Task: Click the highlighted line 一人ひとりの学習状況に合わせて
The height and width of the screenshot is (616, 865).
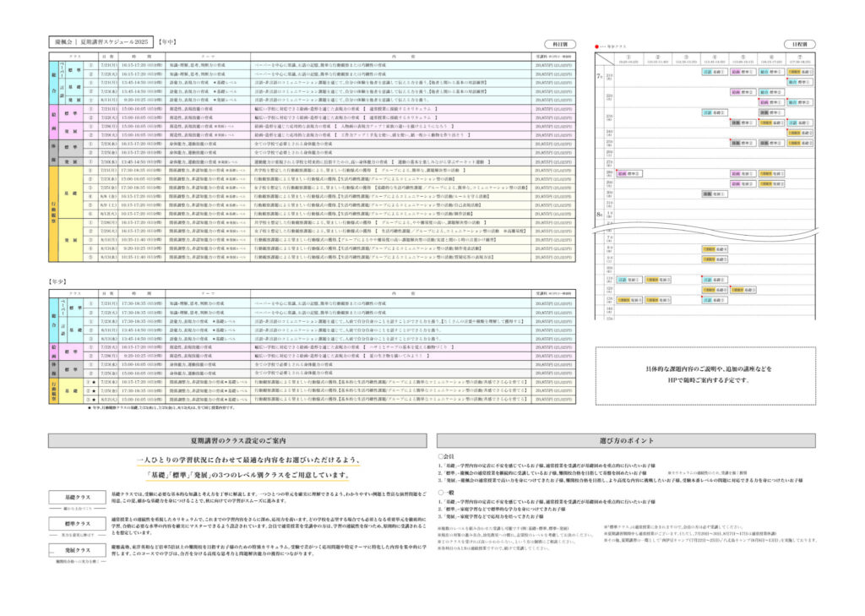Action: [248, 460]
